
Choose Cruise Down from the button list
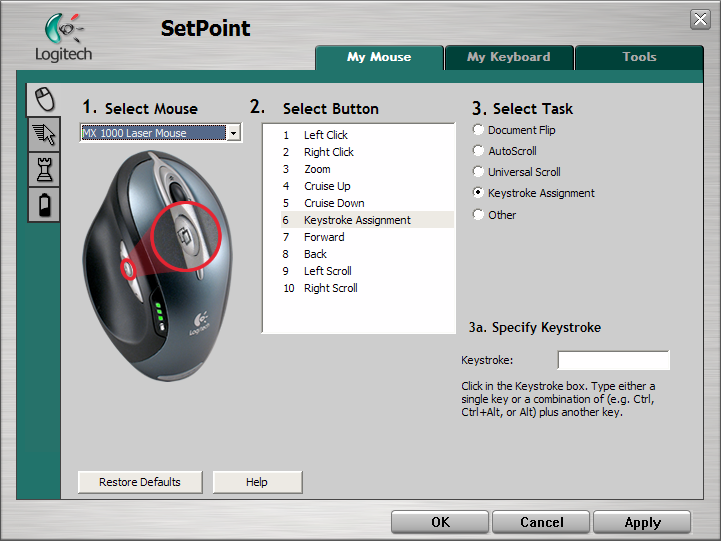coord(334,203)
